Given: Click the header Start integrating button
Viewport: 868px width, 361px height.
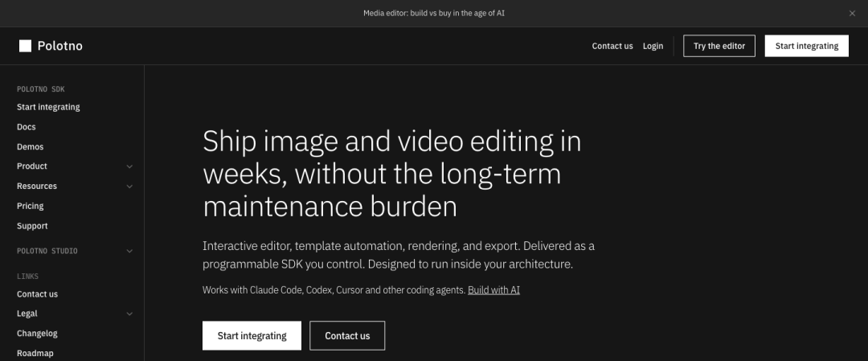Looking at the screenshot, I should click(807, 46).
